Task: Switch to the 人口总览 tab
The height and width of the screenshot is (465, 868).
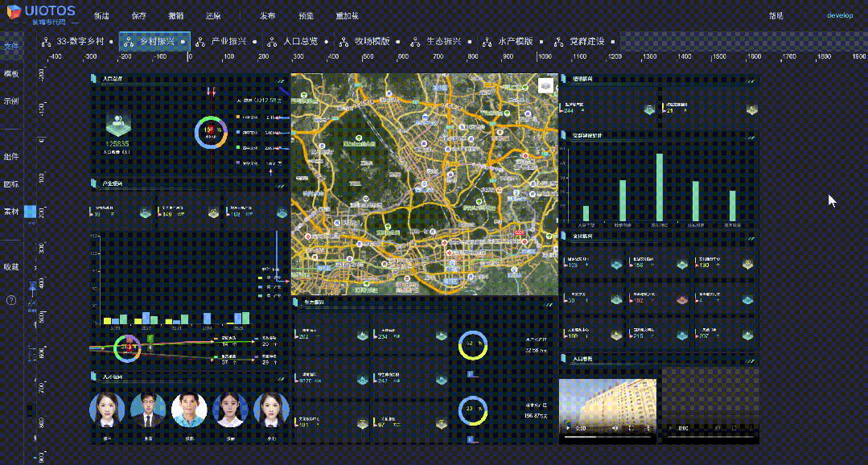Action: [x=298, y=42]
